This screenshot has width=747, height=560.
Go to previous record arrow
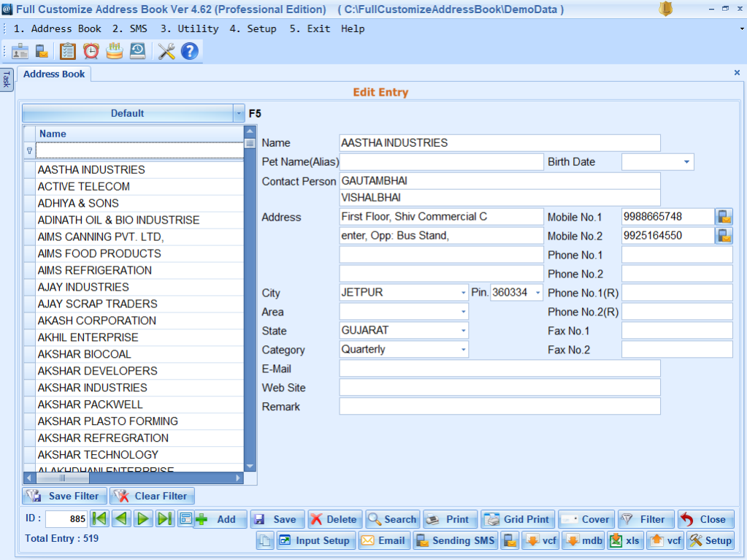121,518
